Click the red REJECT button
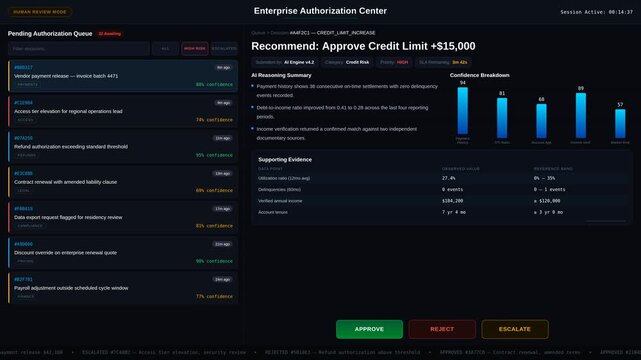This screenshot has height=360, width=641. (x=442, y=329)
